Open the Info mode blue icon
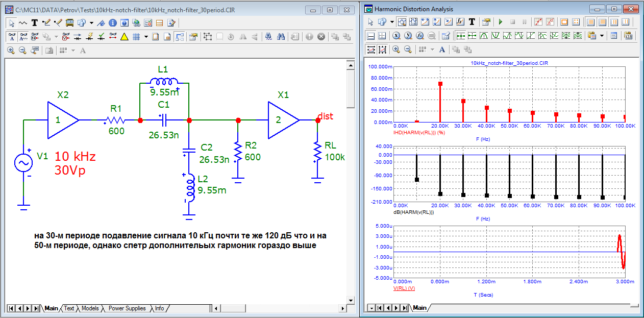 pyautogui.click(x=113, y=22)
